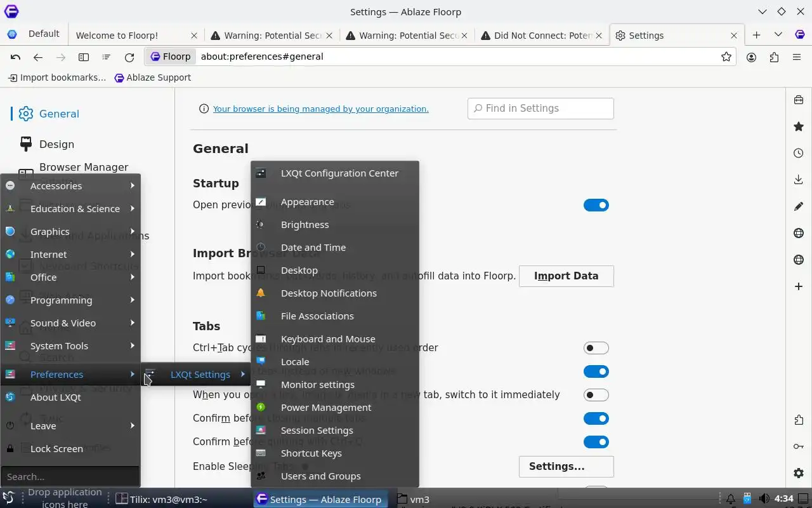The width and height of the screenshot is (812, 508).
Task: Choose Date and Time menu item
Action: tap(335, 248)
